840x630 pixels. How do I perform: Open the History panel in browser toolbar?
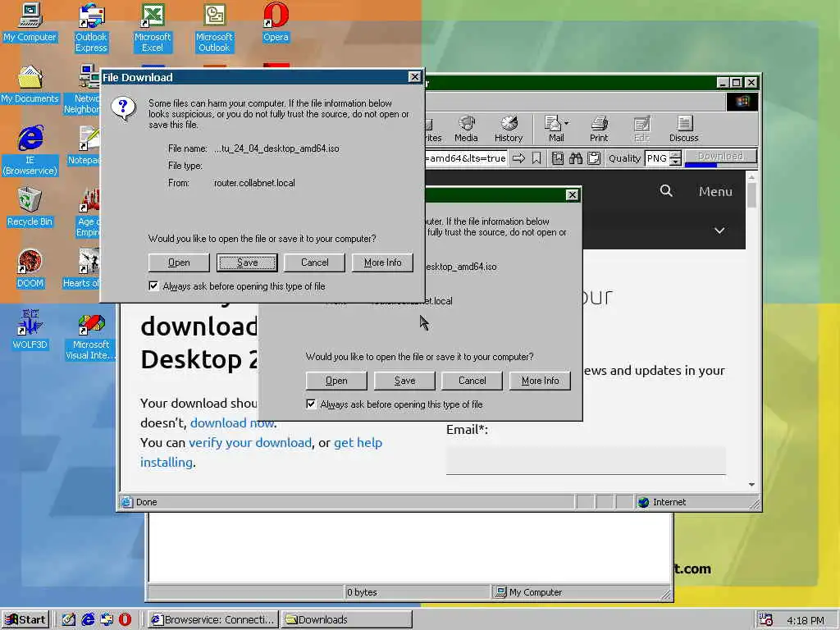tap(509, 129)
